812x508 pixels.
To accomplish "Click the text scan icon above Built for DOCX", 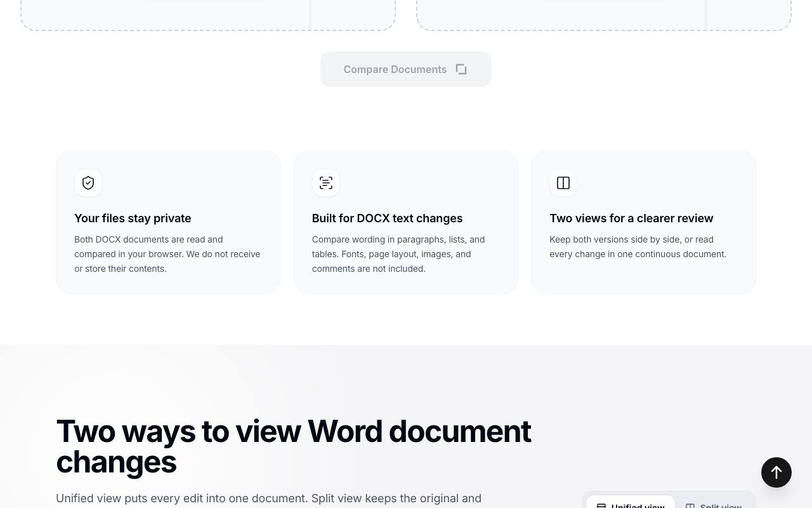I will click(326, 183).
